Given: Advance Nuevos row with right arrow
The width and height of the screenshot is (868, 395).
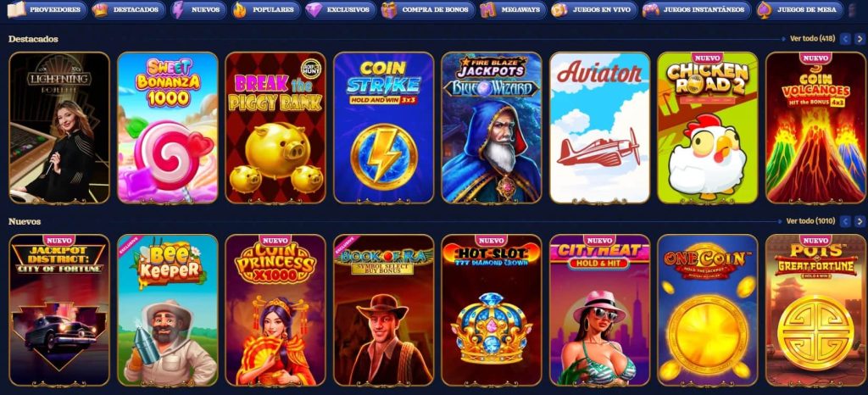Looking at the screenshot, I should click(x=860, y=221).
